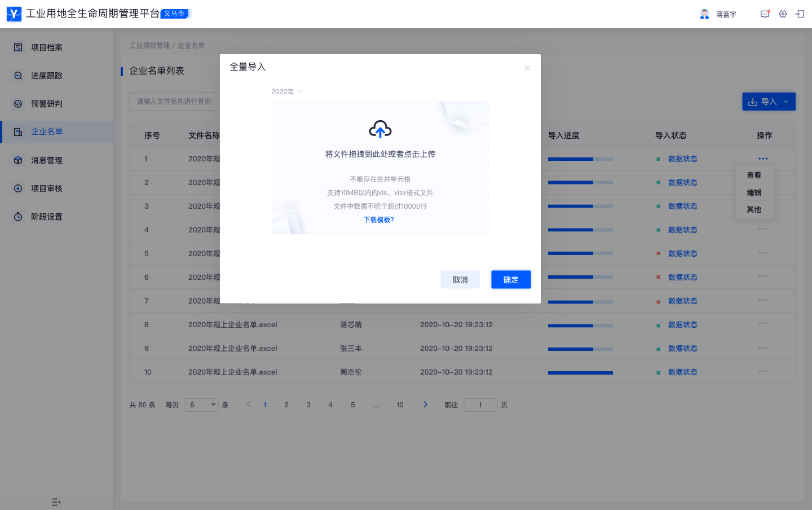812x510 pixels.
Task: Open the 项目档案 sidebar item
Action: click(46, 47)
